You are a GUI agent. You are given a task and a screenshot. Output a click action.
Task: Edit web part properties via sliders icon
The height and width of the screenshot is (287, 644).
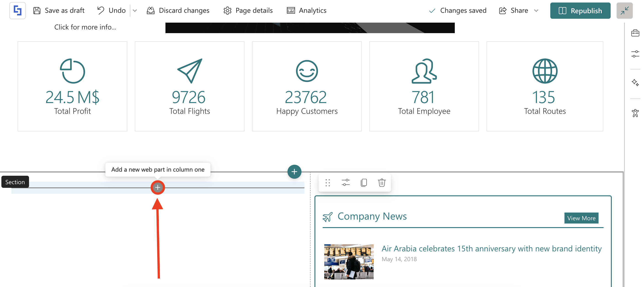coord(346,183)
